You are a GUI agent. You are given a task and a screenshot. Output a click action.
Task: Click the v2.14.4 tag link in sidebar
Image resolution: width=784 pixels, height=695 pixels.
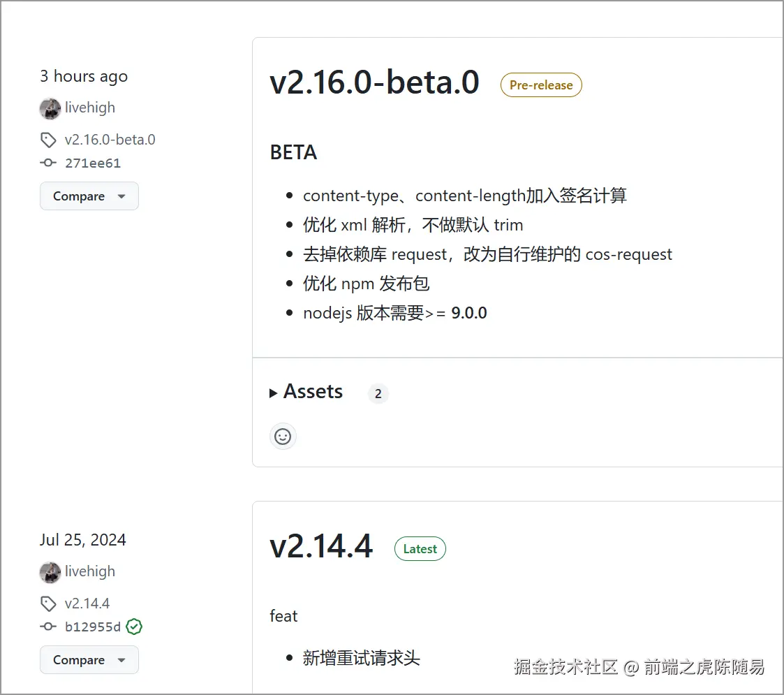click(87, 603)
